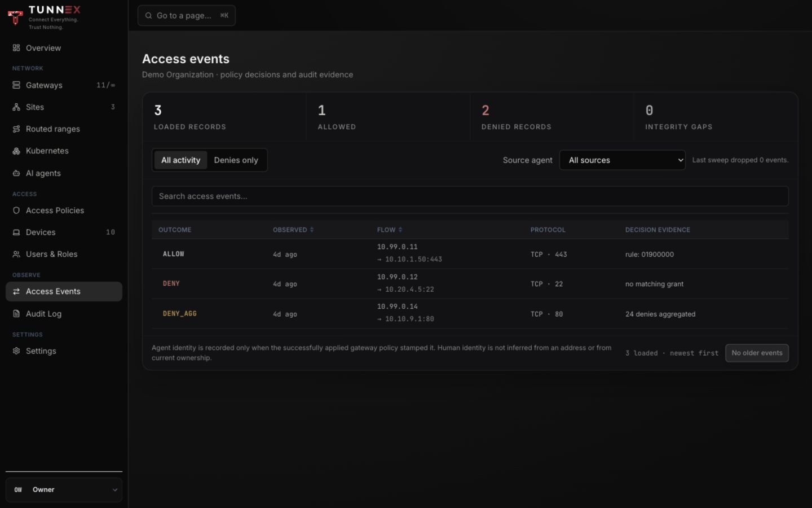Expand the Owner account chevron
The image size is (812, 508).
tap(115, 490)
